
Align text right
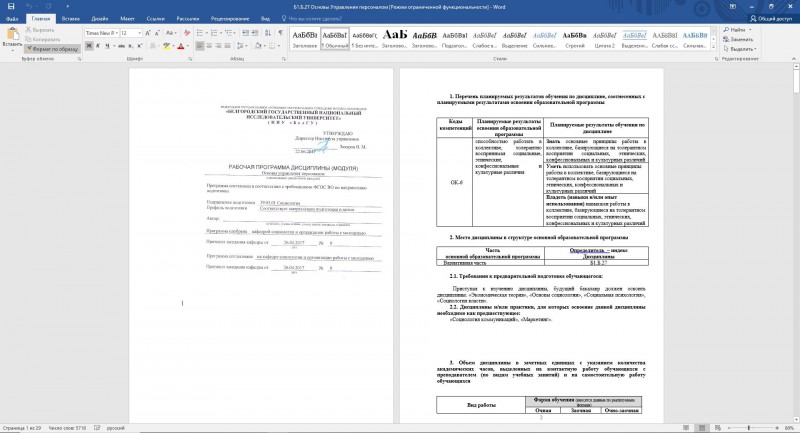click(218, 46)
